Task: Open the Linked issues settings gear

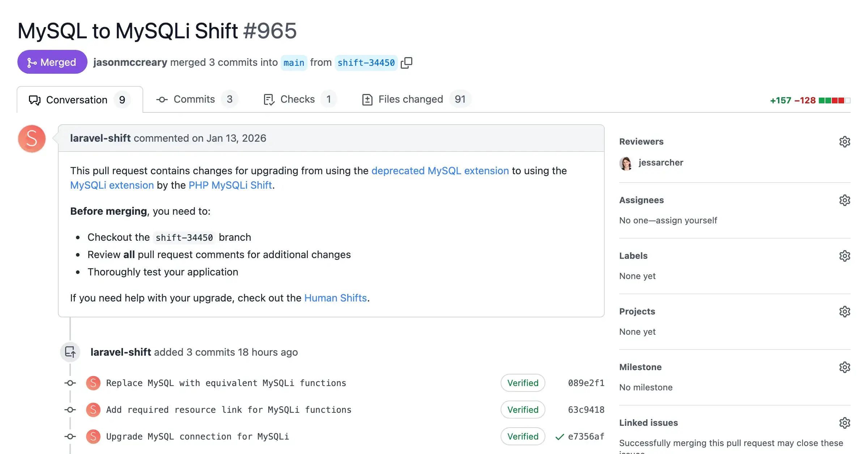Action: click(844, 423)
